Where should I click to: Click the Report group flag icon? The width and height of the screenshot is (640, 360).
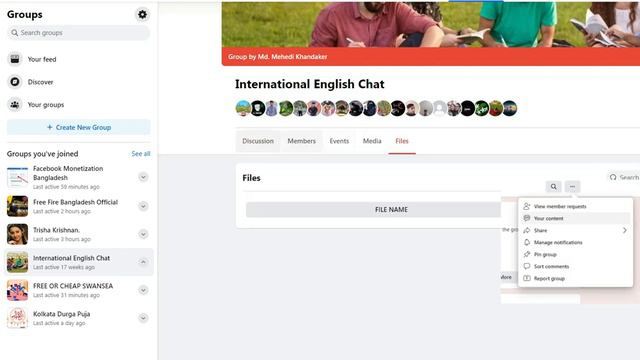[527, 278]
